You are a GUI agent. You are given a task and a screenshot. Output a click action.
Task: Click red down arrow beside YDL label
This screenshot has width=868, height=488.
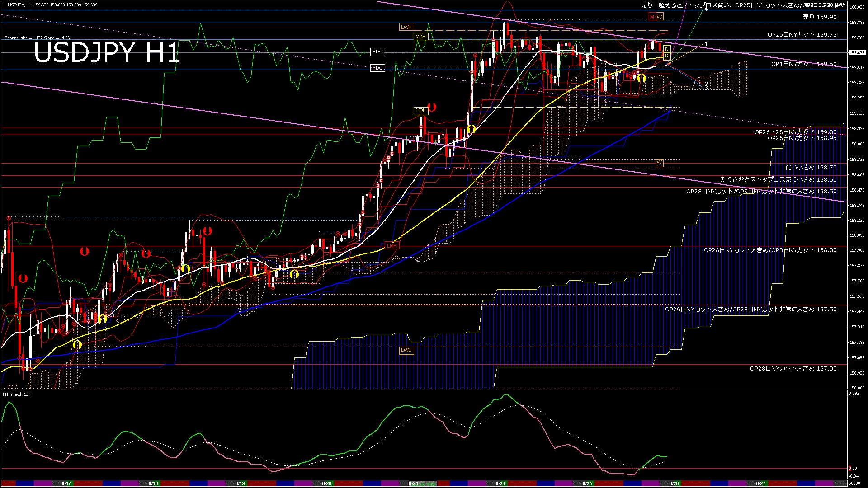pyautogui.click(x=432, y=107)
